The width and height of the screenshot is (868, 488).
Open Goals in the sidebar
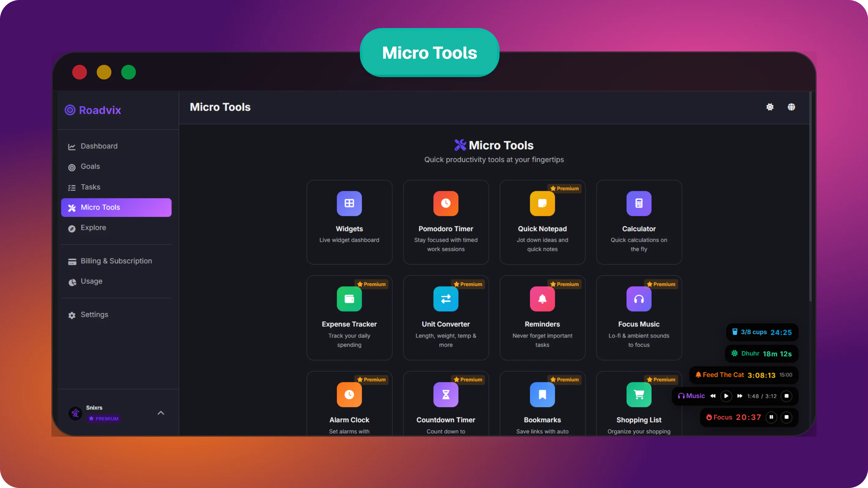[116, 167]
